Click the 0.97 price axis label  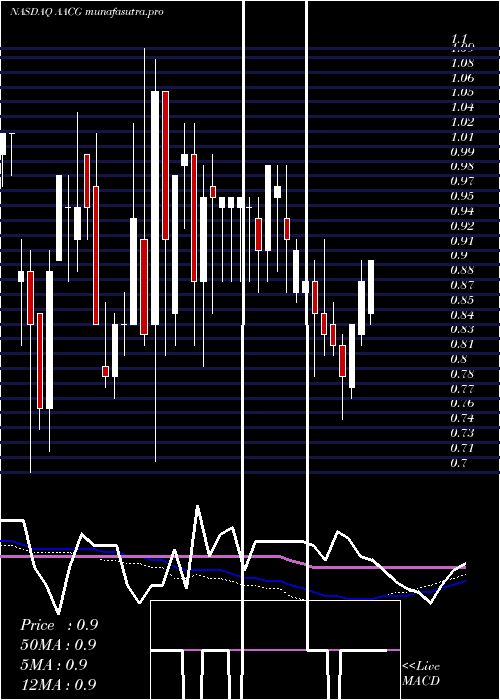[x=463, y=181]
